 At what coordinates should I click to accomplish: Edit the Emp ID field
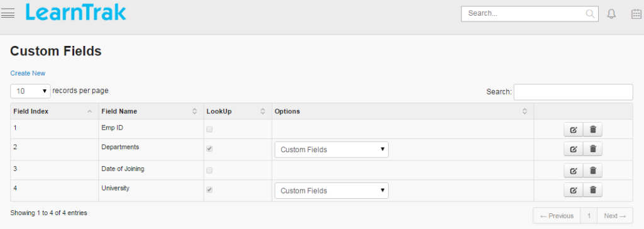pyautogui.click(x=574, y=130)
